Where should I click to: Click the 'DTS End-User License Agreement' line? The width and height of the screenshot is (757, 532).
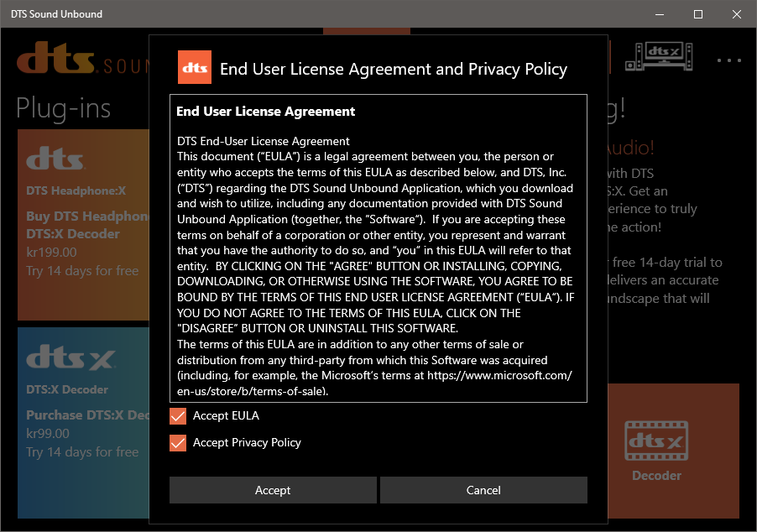coord(264,141)
